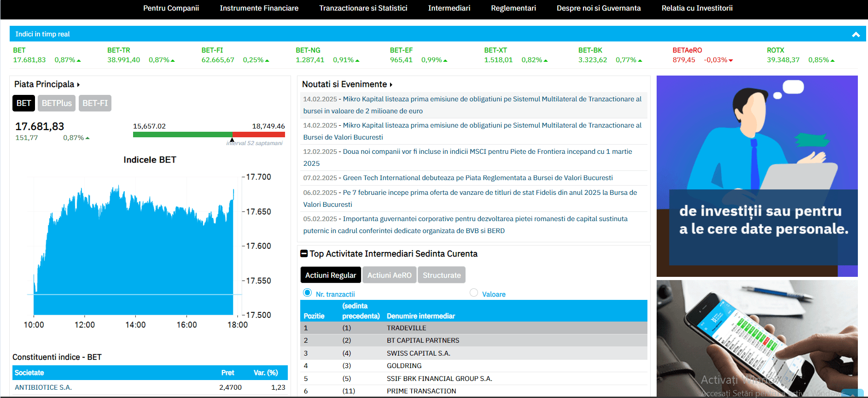Image resolution: width=868 pixels, height=398 pixels.
Task: Open BET-BK index link
Action: pyautogui.click(x=590, y=50)
